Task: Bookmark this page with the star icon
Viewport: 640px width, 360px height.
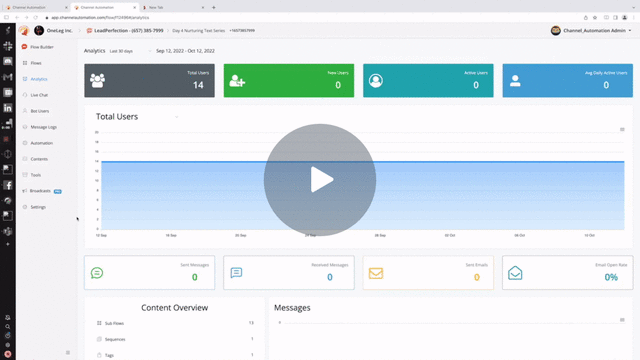Action: coord(595,18)
